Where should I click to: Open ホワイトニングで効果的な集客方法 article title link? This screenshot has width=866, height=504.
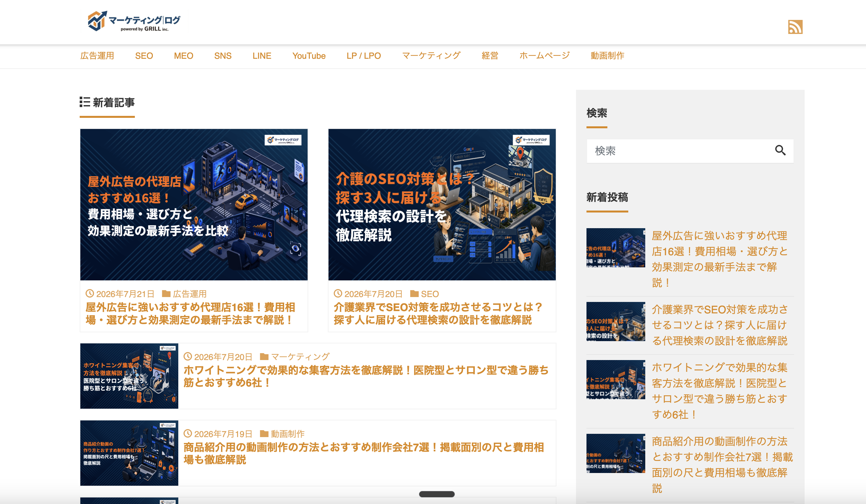pyautogui.click(x=366, y=376)
